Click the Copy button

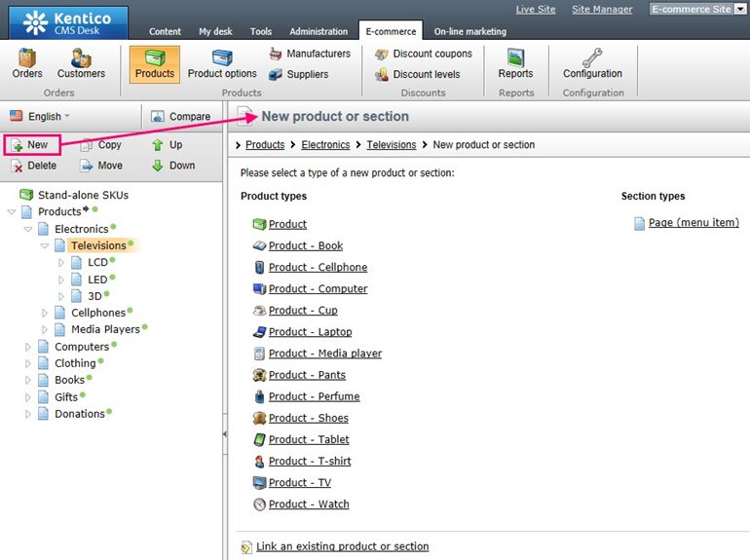[x=101, y=144]
